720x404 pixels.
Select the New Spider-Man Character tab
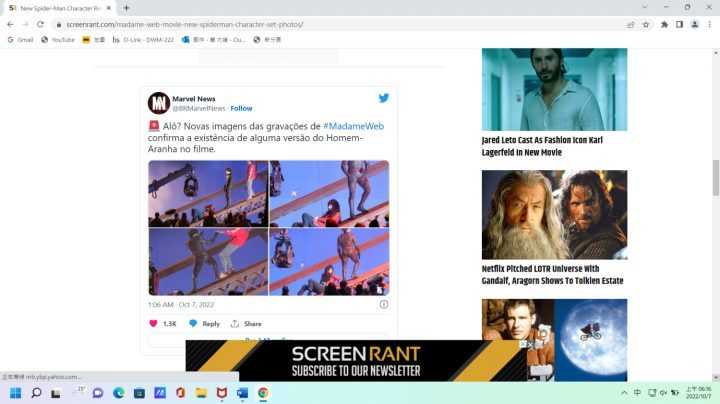[x=60, y=8]
